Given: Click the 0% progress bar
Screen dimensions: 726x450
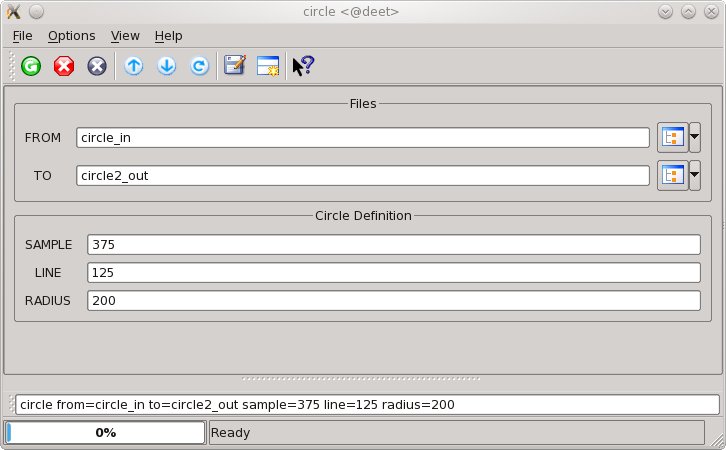Looking at the screenshot, I should coord(105,433).
